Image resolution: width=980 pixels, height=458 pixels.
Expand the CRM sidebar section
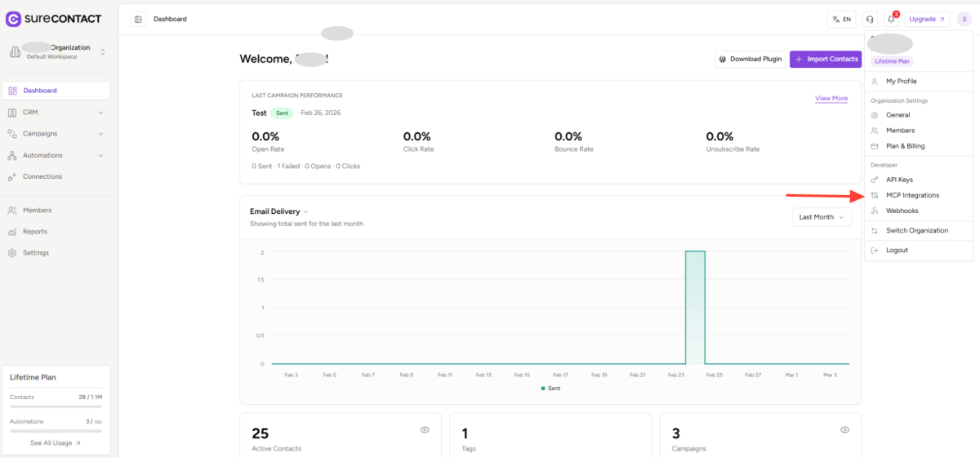pos(56,112)
